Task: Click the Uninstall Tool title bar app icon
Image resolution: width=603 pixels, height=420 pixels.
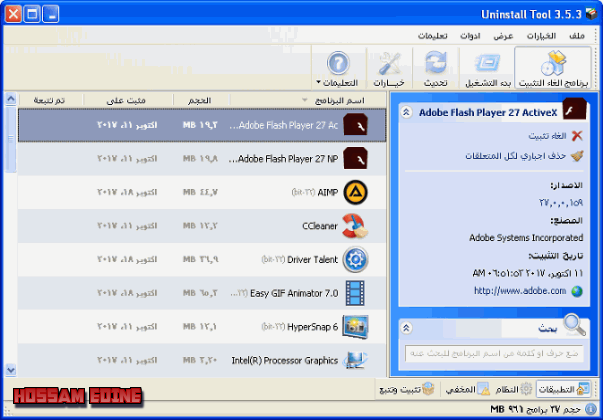Action: point(591,14)
